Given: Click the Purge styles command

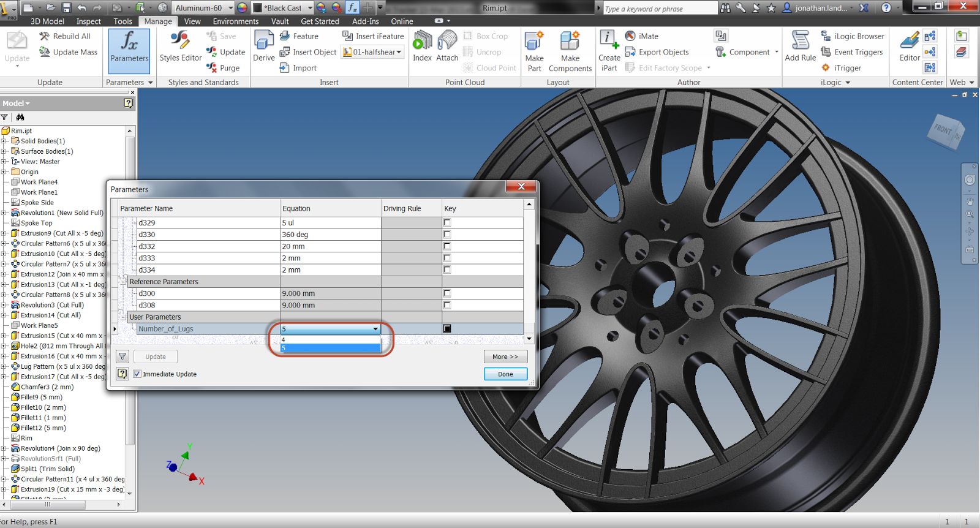Looking at the screenshot, I should click(223, 68).
